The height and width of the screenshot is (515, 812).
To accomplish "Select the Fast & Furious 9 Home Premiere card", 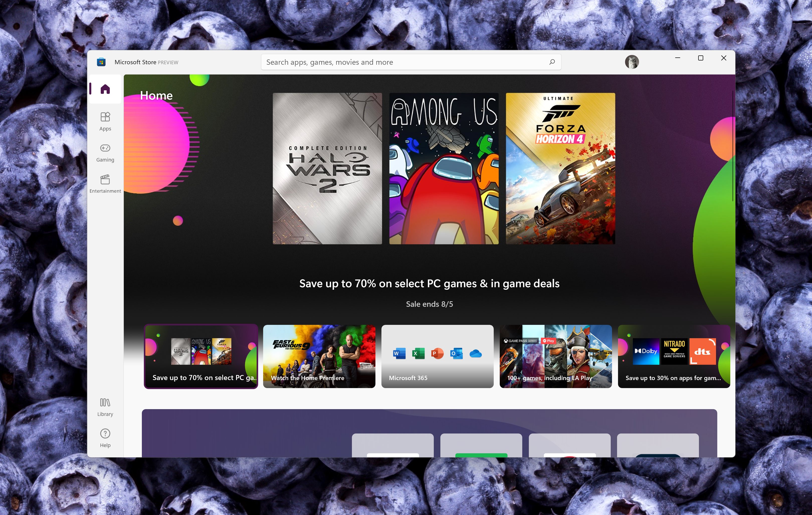I will pyautogui.click(x=319, y=356).
